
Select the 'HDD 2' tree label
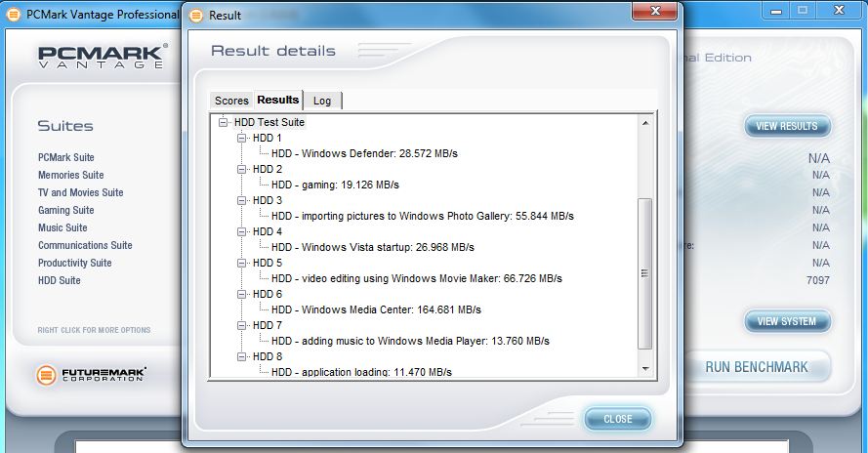coord(268,170)
